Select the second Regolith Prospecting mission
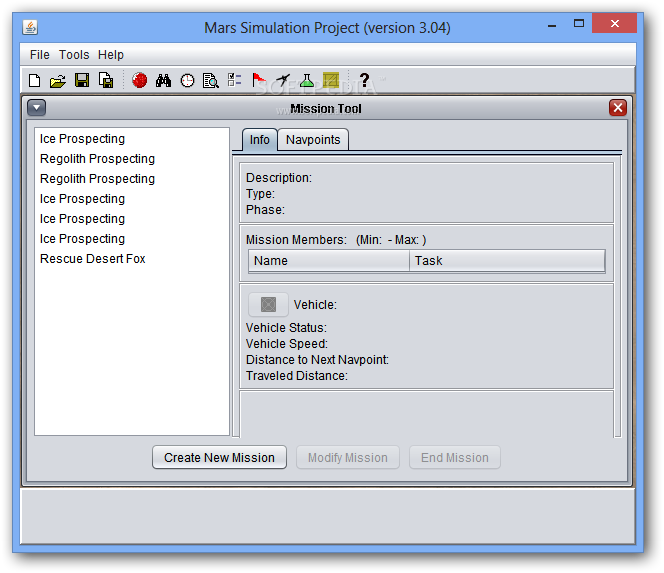 tap(132, 179)
